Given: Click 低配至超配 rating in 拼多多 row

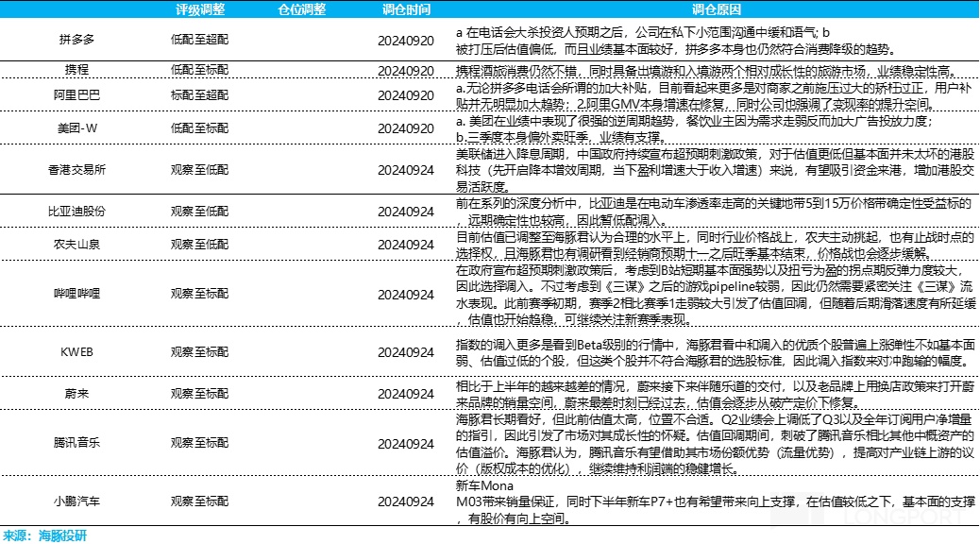Looking at the screenshot, I should [199, 40].
